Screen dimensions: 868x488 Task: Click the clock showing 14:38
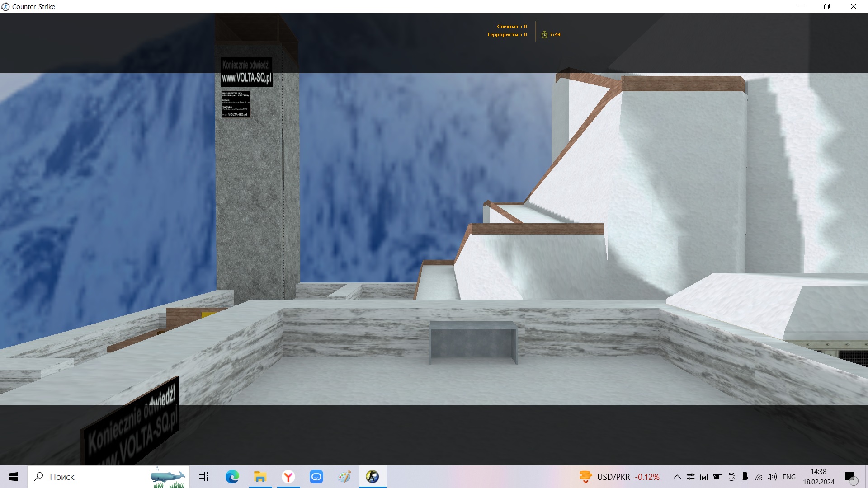[x=818, y=477]
